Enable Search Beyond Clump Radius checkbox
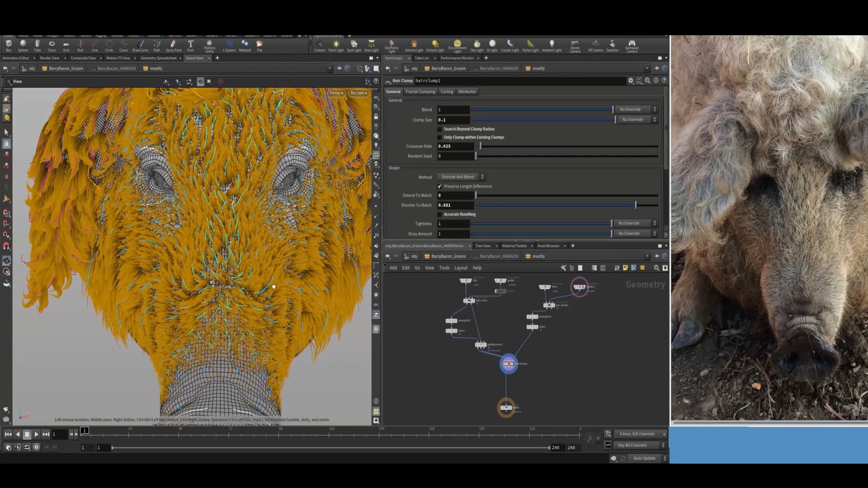The height and width of the screenshot is (488, 868). click(440, 129)
